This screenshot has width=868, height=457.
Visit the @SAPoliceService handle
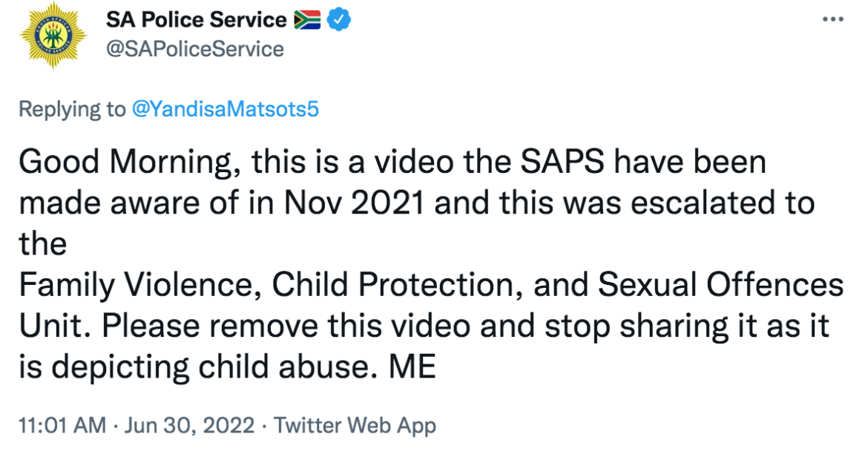(x=195, y=49)
